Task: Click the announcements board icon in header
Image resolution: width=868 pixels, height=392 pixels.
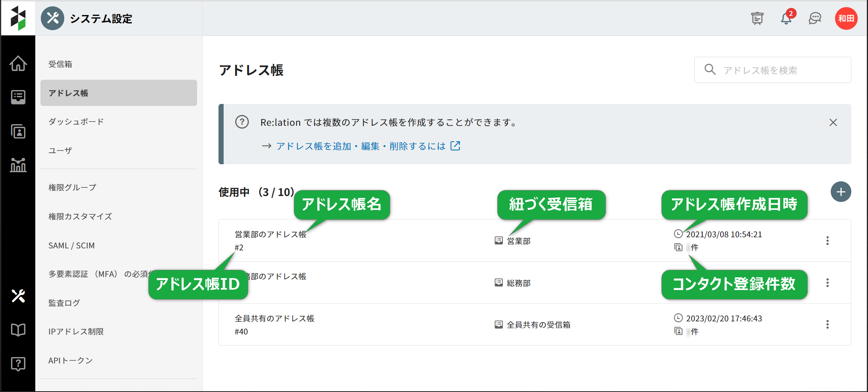Action: [x=757, y=18]
